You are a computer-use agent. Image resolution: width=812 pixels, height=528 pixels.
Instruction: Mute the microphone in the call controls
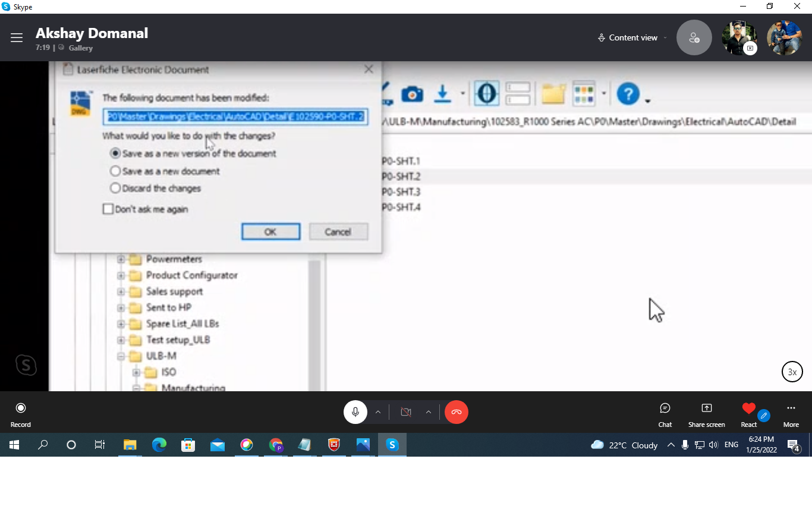coord(355,412)
